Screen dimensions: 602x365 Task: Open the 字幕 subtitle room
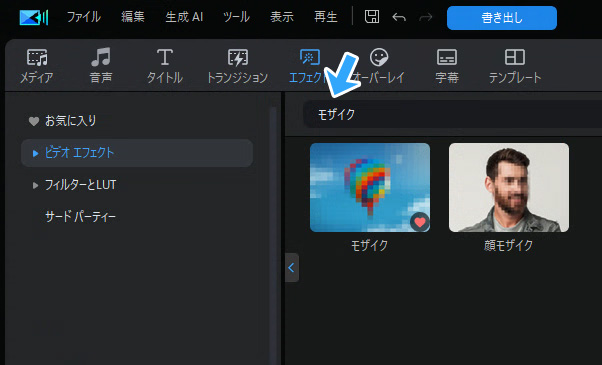tap(447, 66)
